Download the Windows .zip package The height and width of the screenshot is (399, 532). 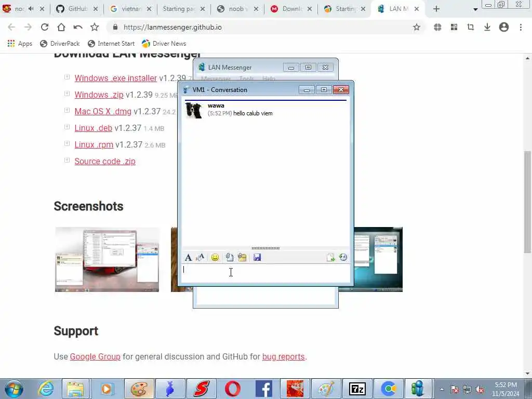pos(99,95)
